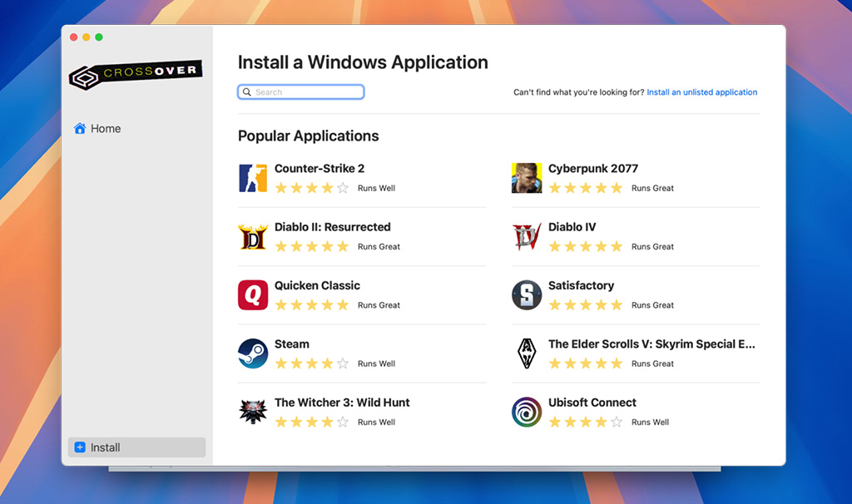Minimize the CrossOver window with yellow button
The height and width of the screenshot is (504, 852).
[x=87, y=37]
